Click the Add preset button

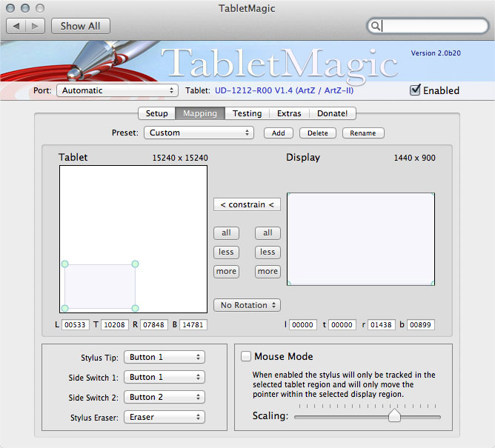[x=279, y=133]
